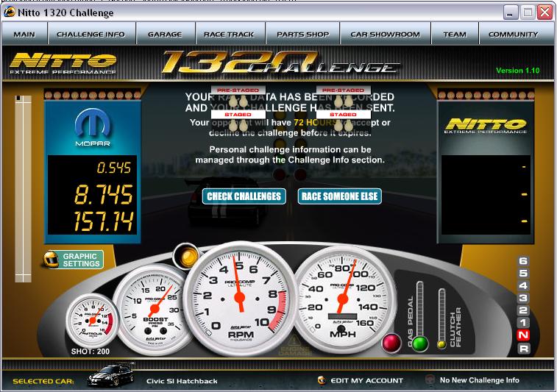Go to the Car Showroom tab
Image resolution: width=557 pixels, height=392 pixels.
385,34
